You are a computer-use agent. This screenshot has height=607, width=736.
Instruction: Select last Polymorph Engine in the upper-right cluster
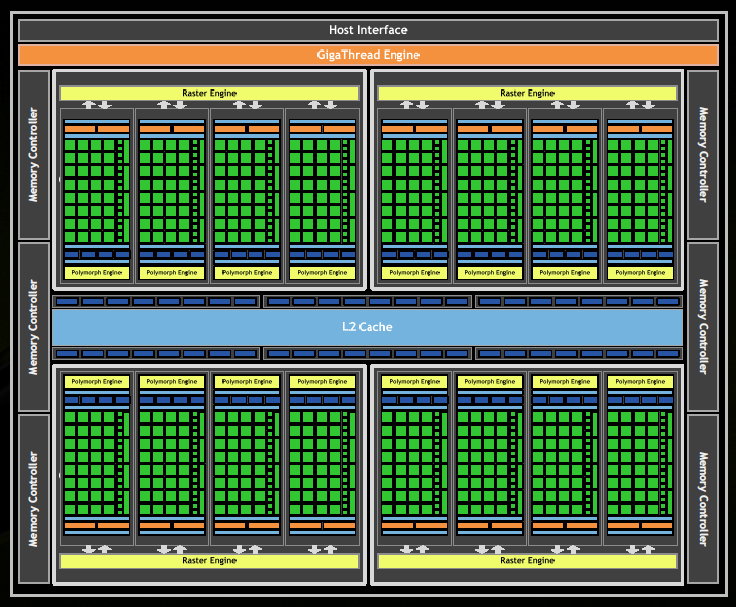[x=638, y=272]
